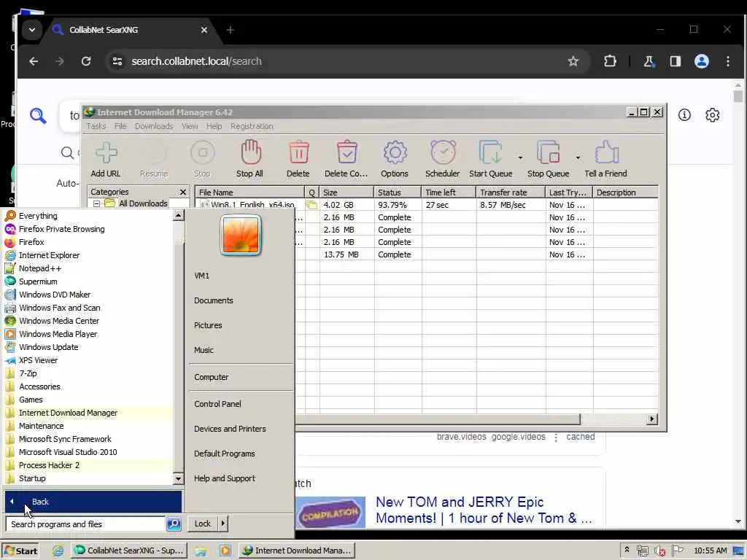Close the Categories panel

(x=183, y=192)
